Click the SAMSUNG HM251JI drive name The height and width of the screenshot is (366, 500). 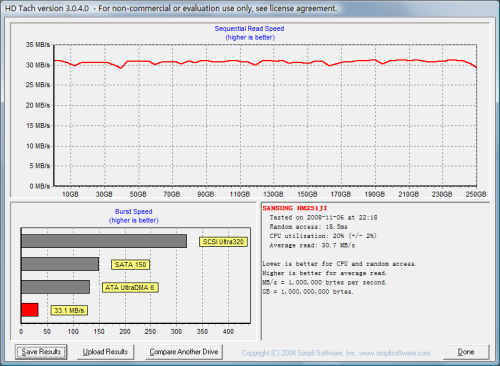295,208
